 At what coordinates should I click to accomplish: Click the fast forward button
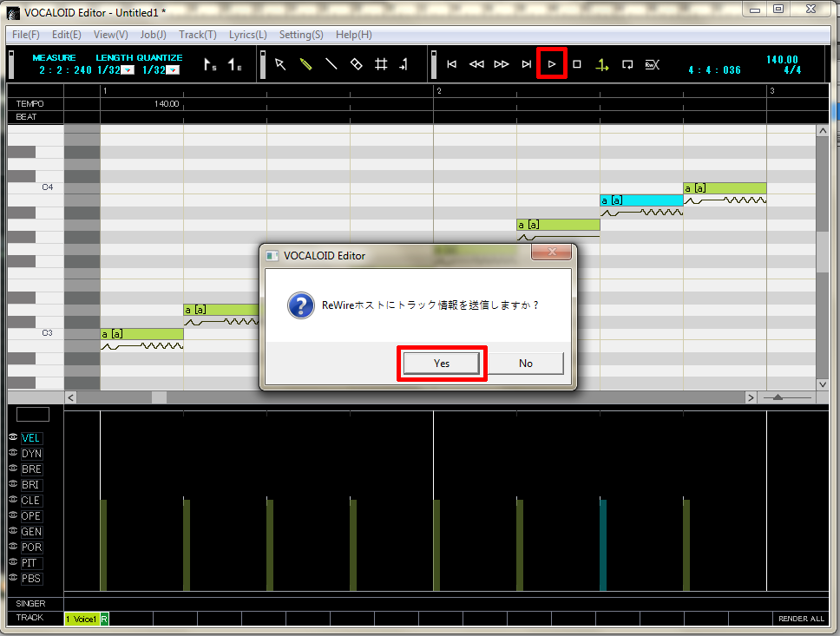(x=502, y=64)
